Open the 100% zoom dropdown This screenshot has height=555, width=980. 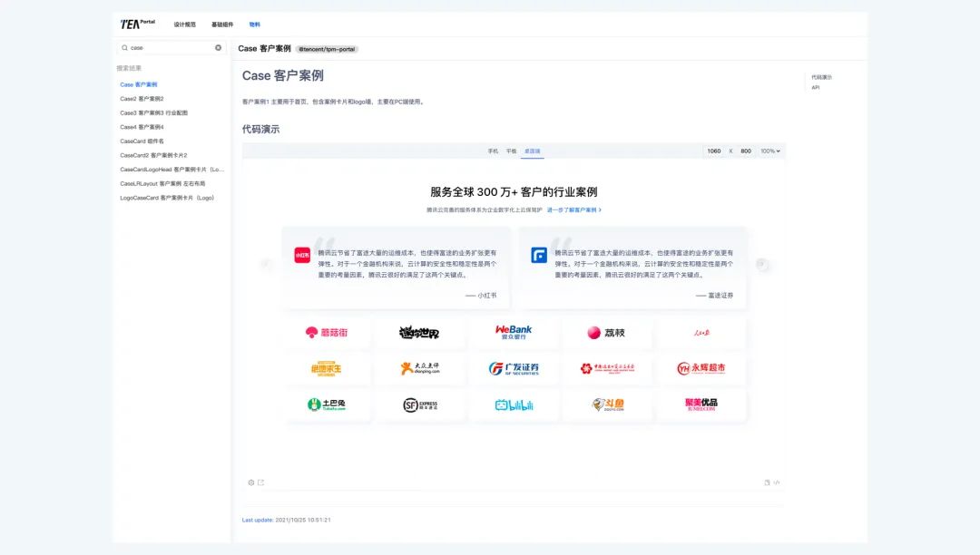(769, 150)
